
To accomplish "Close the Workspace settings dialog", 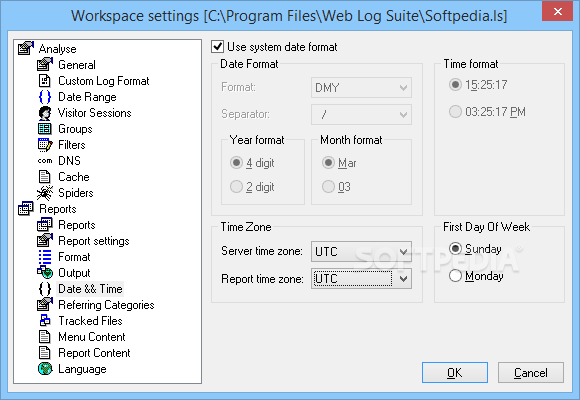I will pyautogui.click(x=557, y=11).
